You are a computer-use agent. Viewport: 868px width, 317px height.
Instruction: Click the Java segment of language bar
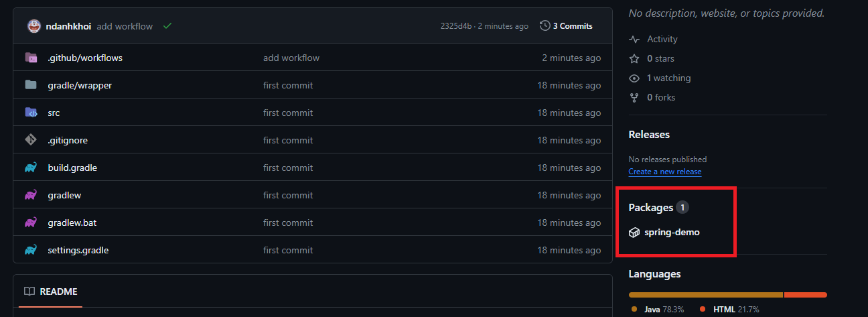coord(705,295)
